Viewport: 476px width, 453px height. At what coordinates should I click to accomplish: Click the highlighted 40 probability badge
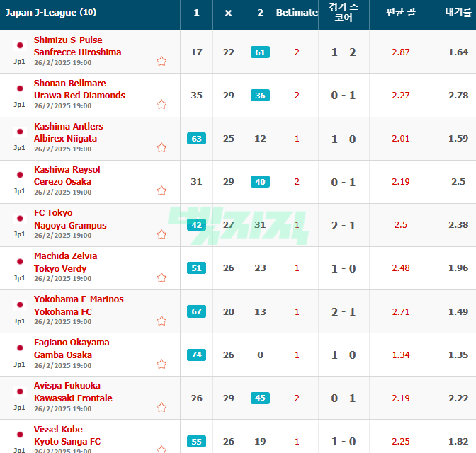(260, 182)
